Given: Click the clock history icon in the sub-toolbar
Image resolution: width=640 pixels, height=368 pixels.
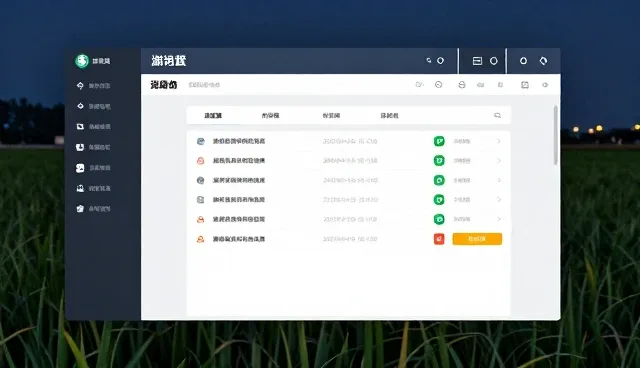Looking at the screenshot, I should (x=438, y=84).
